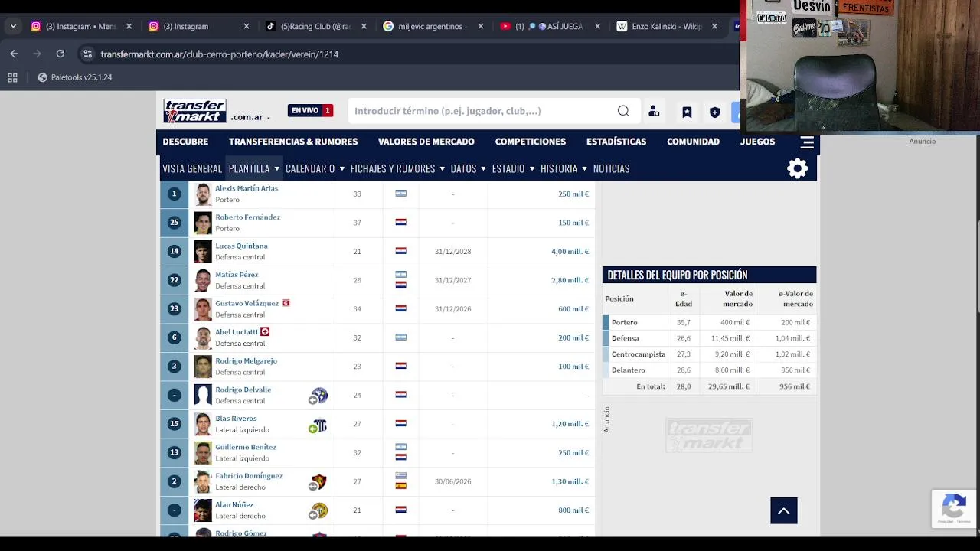This screenshot has width=980, height=551.
Task: Expand the Historia dropdown
Action: (584, 168)
